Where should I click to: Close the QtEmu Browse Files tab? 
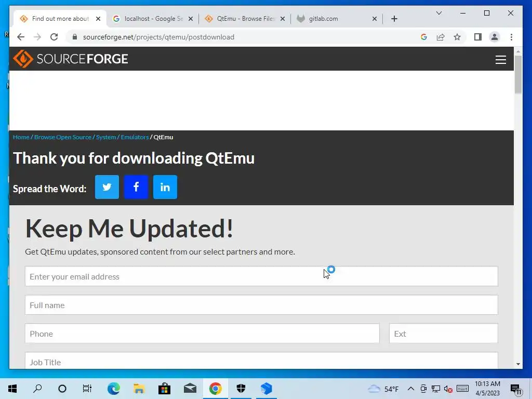tap(283, 19)
